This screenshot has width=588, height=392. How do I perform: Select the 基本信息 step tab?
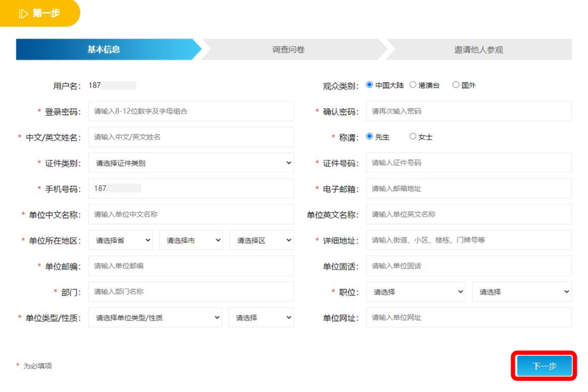tap(104, 50)
